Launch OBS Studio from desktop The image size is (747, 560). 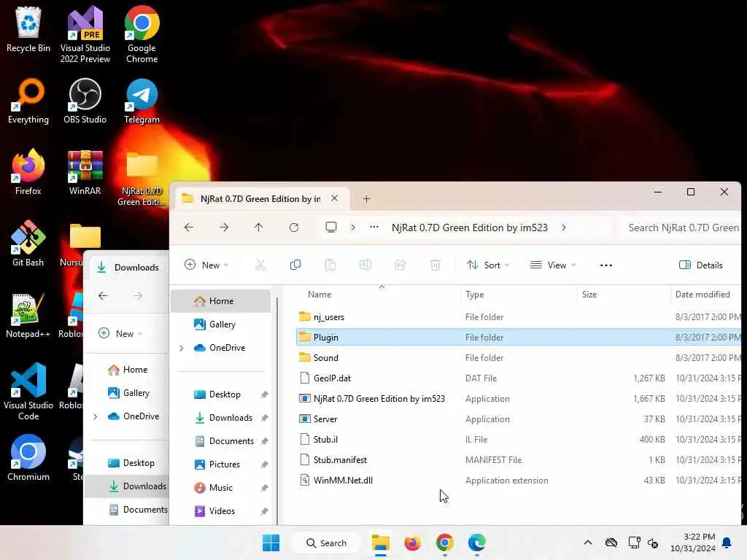pos(85,101)
